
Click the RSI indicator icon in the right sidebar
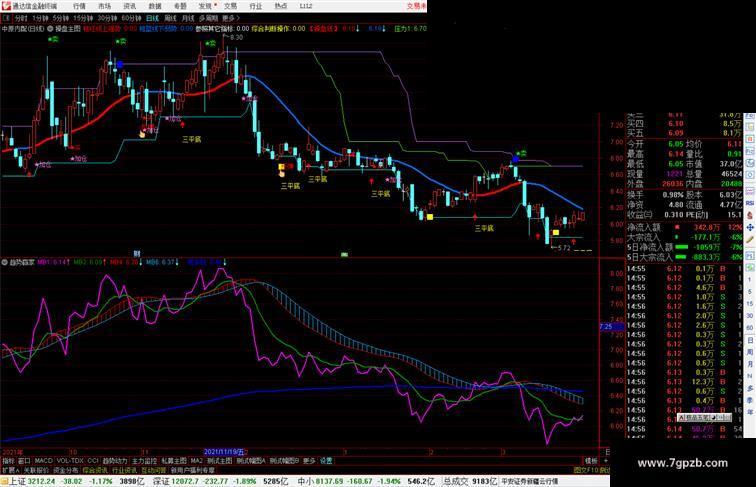pyautogui.click(x=750, y=203)
